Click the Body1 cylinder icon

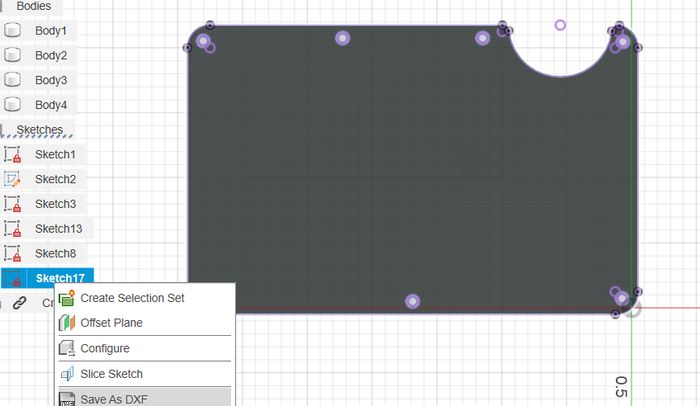click(13, 30)
